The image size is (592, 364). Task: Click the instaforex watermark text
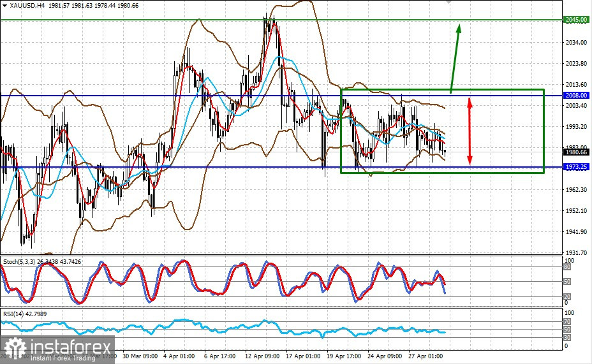pyautogui.click(x=70, y=347)
